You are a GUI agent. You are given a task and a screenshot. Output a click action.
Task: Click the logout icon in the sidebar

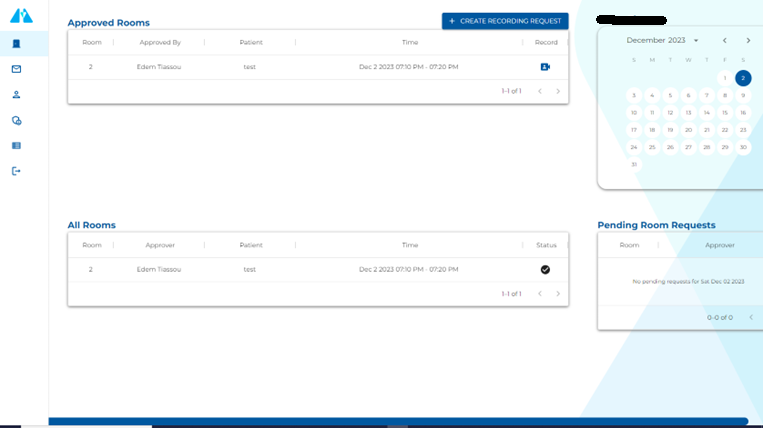pos(16,171)
